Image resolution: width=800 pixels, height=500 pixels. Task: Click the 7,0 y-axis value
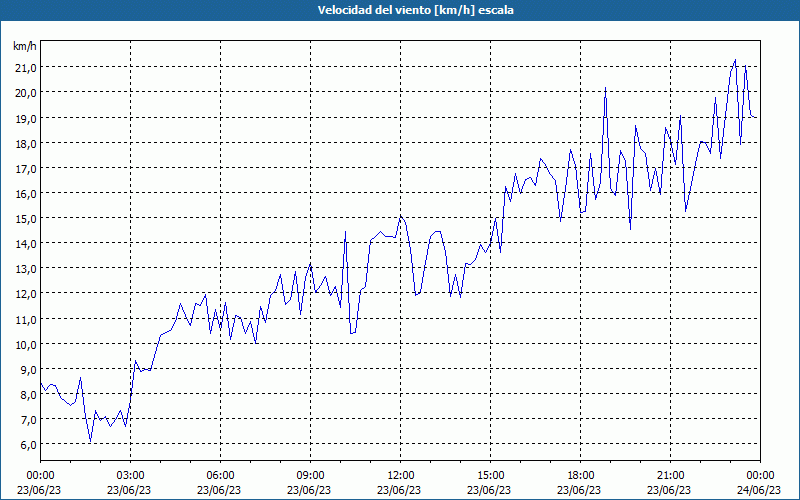point(27,419)
